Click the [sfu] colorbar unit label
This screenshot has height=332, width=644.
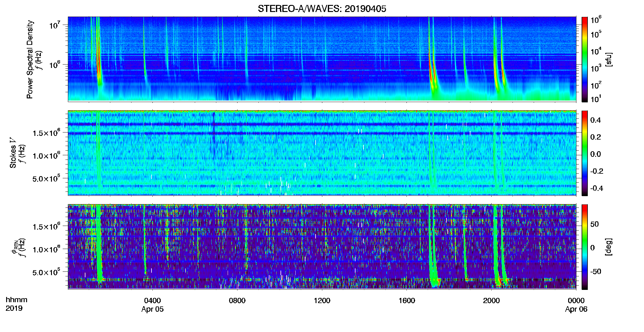point(609,60)
